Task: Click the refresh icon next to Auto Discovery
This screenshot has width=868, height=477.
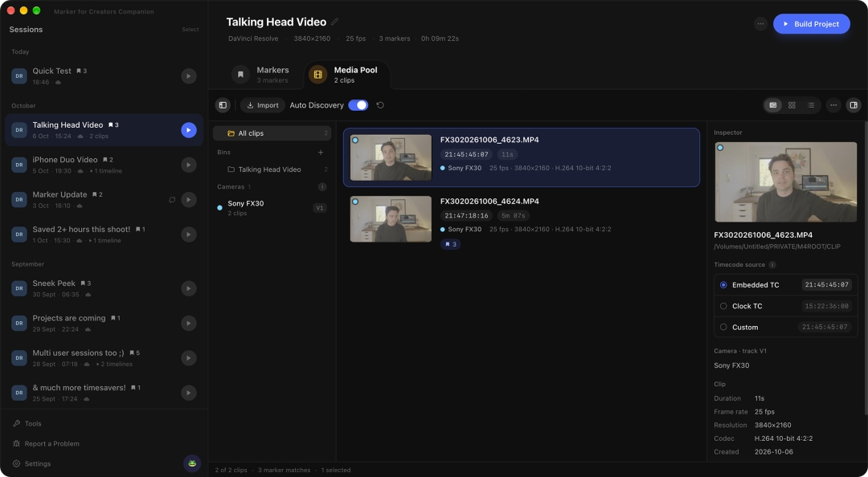Action: click(380, 105)
